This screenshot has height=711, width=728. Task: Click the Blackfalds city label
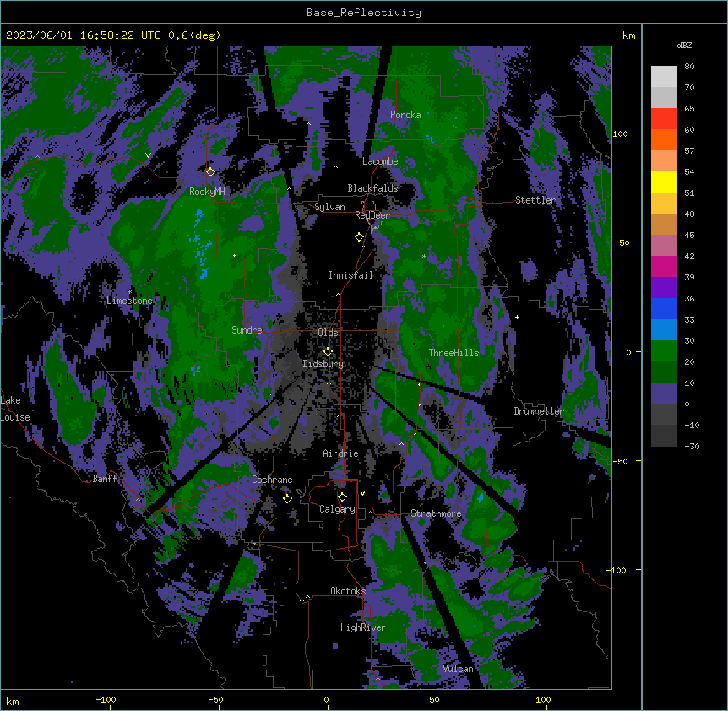[372, 188]
